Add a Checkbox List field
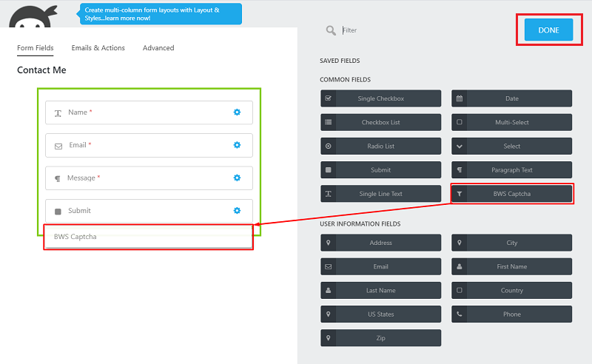Viewport: 592px width, 364px height. [x=381, y=122]
